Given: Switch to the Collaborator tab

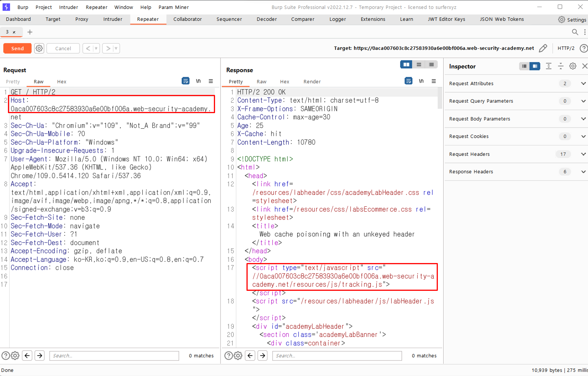Looking at the screenshot, I should [187, 19].
